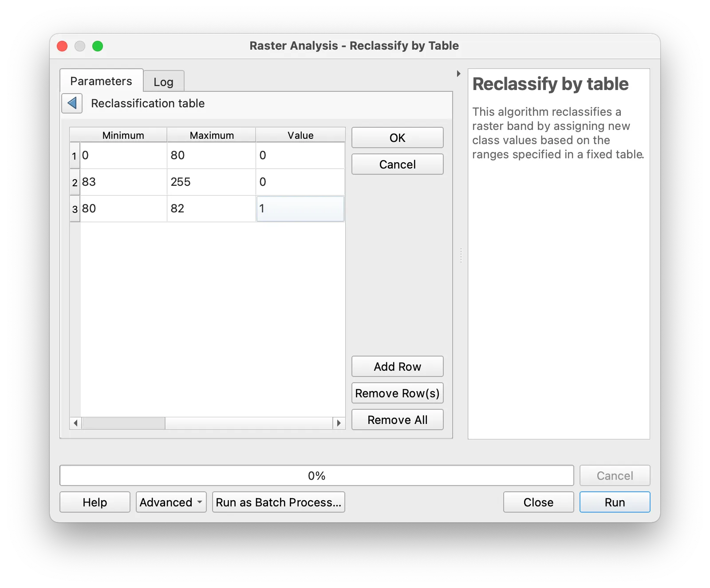Cancel the reclassification table edits
The height and width of the screenshot is (588, 710).
click(397, 165)
